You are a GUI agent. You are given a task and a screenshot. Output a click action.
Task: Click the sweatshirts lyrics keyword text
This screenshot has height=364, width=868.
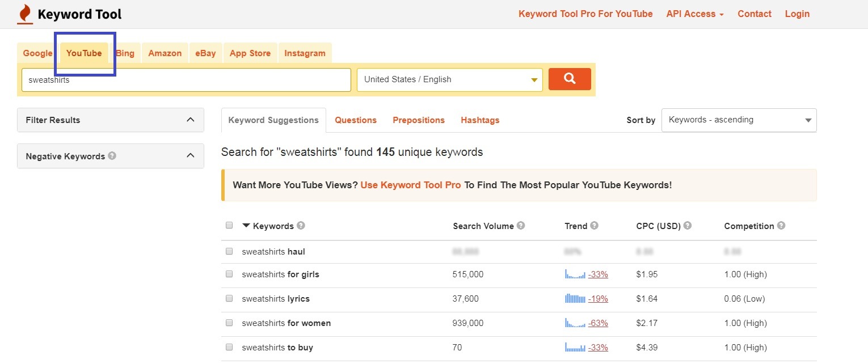[x=276, y=298]
